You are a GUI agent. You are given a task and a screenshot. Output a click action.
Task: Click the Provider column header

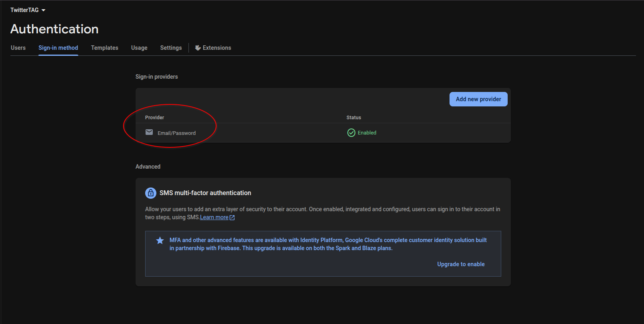pos(154,118)
